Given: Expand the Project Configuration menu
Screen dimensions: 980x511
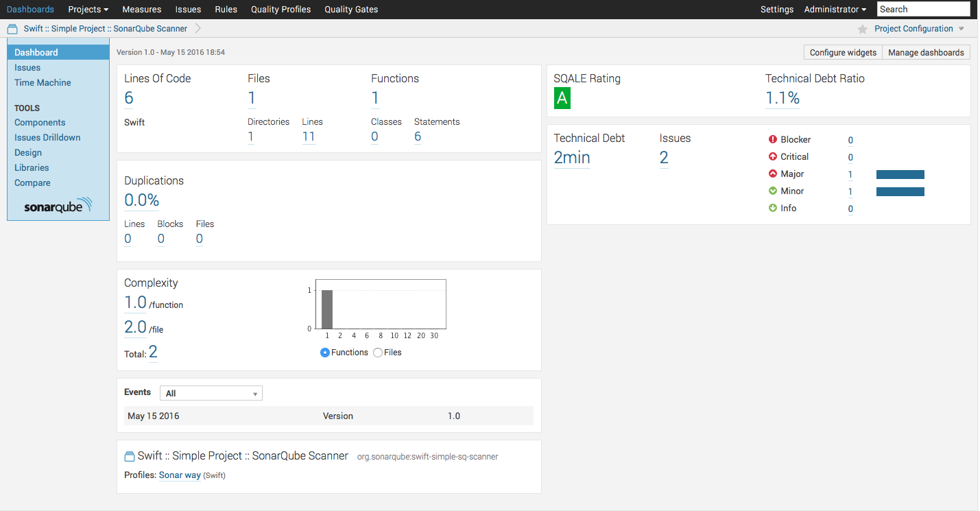Looking at the screenshot, I should [919, 29].
